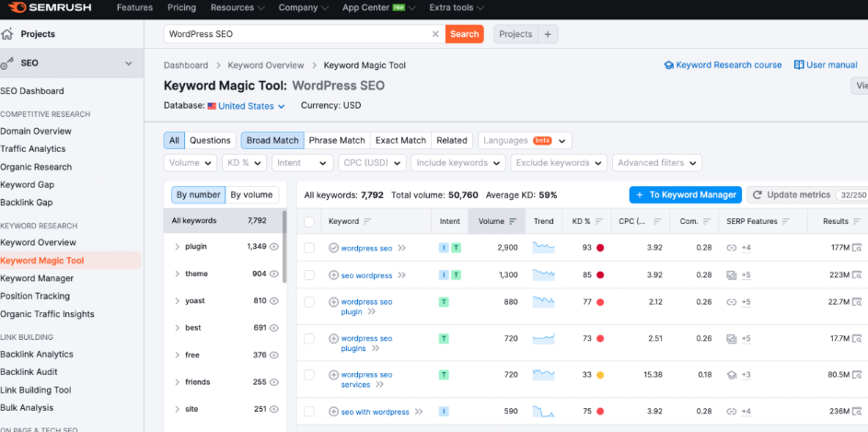Click the add icon next to seo wordpress keyword
This screenshot has height=432, width=868.
tap(333, 275)
